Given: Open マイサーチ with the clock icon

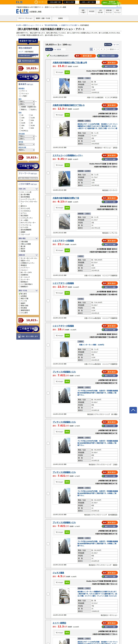Looking at the screenshot, I should tap(41, 2).
